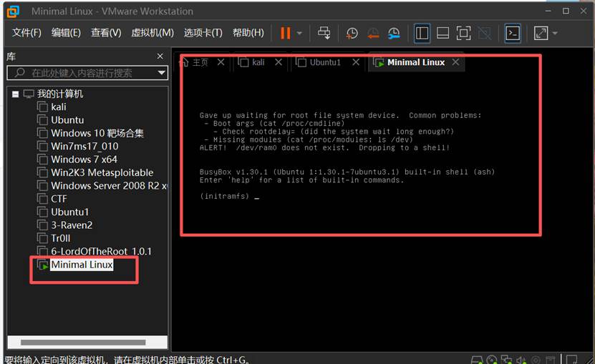The height and width of the screenshot is (364, 595).
Task: Close the 主页 tab
Action: 221,62
